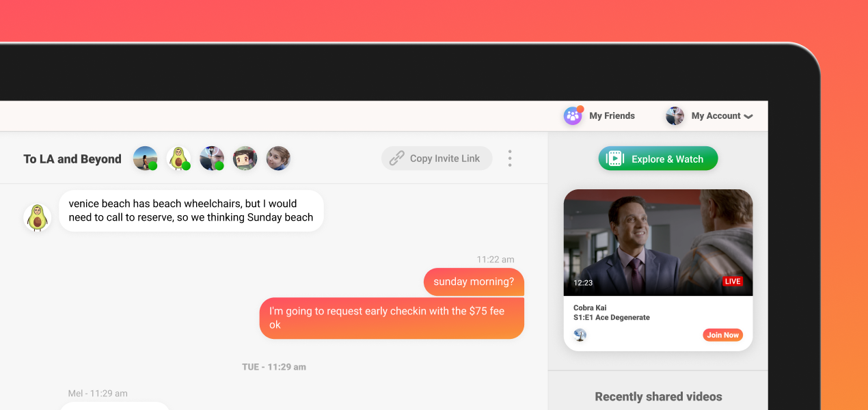The height and width of the screenshot is (410, 868).
Task: Select the last member avatar in chat header
Action: coord(278,159)
